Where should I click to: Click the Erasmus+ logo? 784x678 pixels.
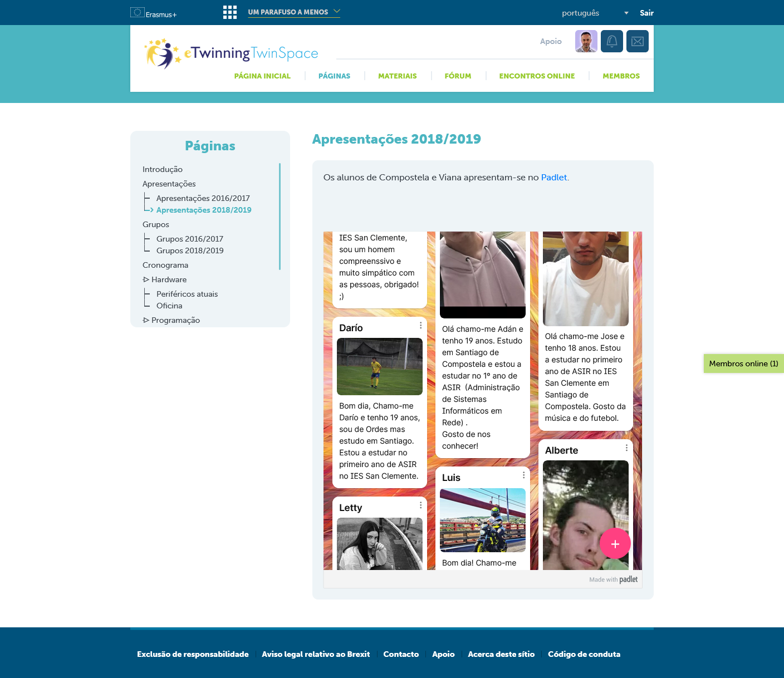[x=153, y=13]
